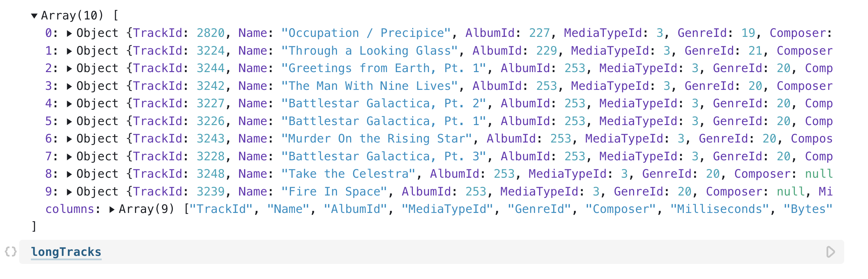Select the GenreId value 19 in row 0
Screen dimensions: 868x279
coord(749,33)
